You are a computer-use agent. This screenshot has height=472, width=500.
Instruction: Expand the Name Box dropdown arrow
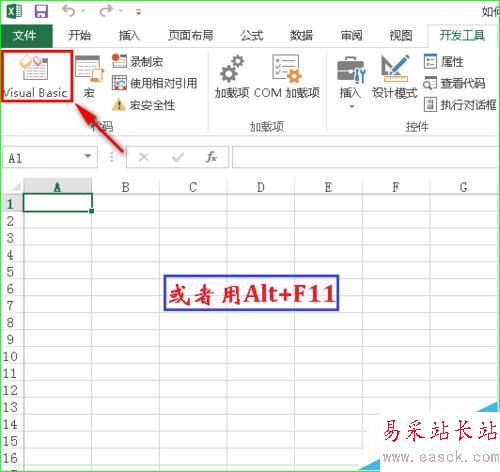pyautogui.click(x=88, y=156)
